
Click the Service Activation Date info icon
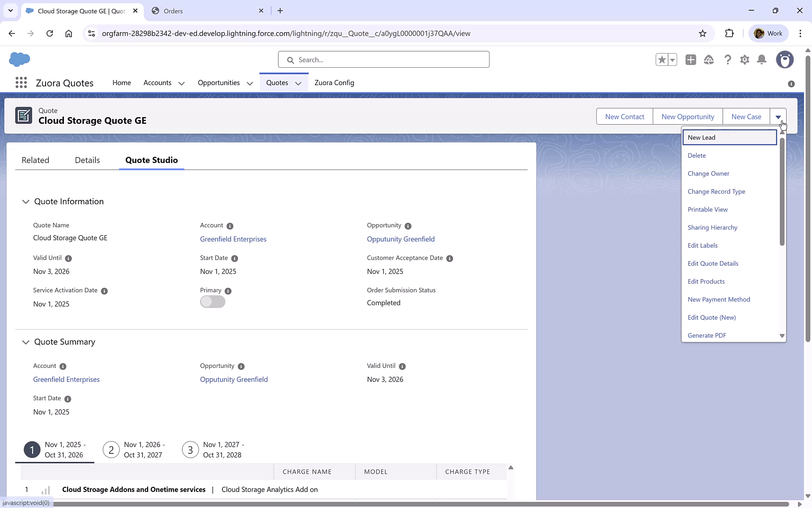[104, 291]
